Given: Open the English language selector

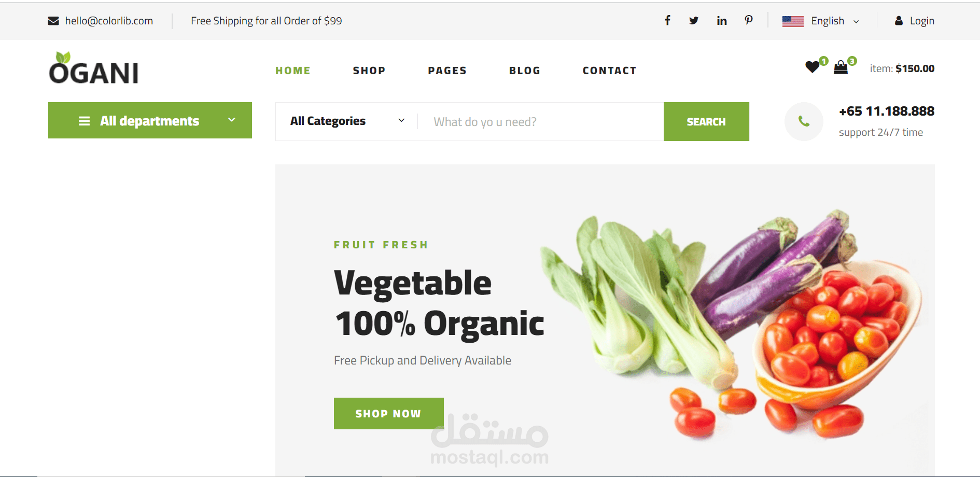Looking at the screenshot, I should 821,21.
